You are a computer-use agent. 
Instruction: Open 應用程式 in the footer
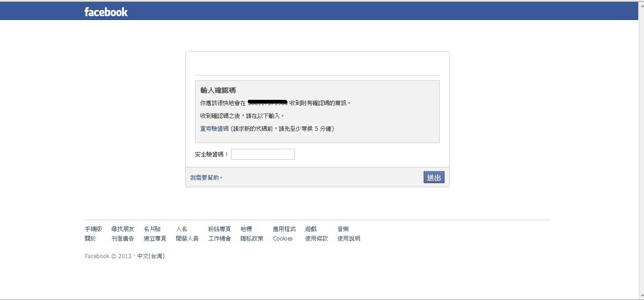[x=284, y=229]
